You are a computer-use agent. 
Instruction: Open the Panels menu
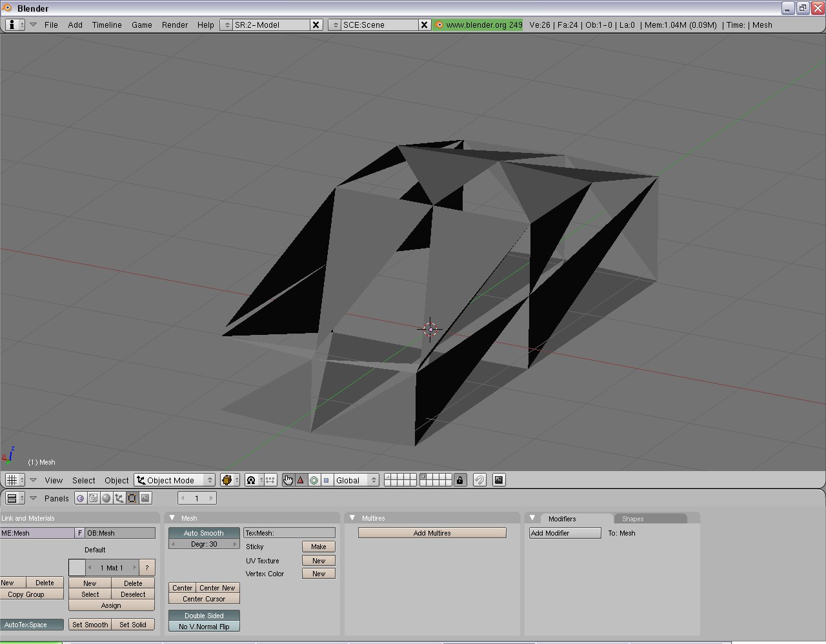(57, 498)
